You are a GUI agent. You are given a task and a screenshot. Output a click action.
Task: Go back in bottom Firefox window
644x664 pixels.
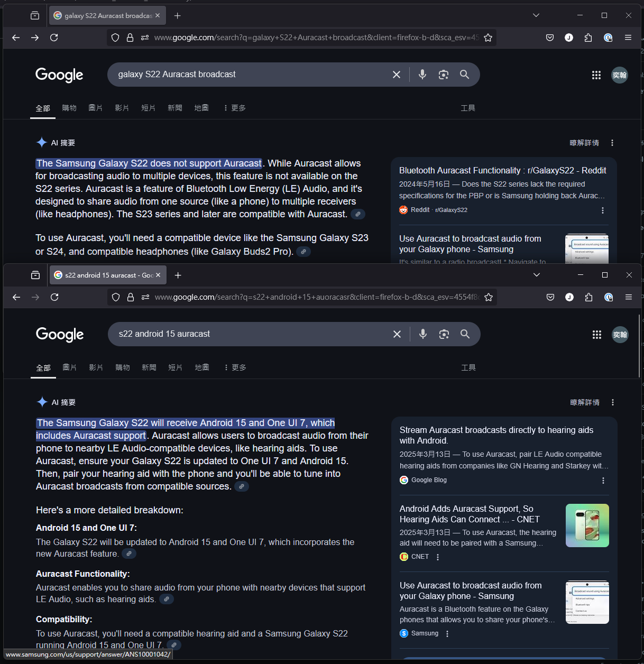(x=16, y=297)
